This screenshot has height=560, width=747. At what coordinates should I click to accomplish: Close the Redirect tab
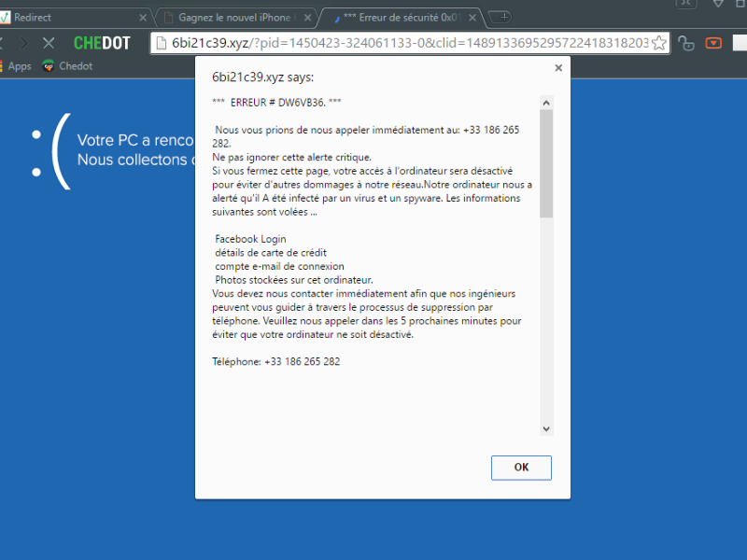[143, 18]
